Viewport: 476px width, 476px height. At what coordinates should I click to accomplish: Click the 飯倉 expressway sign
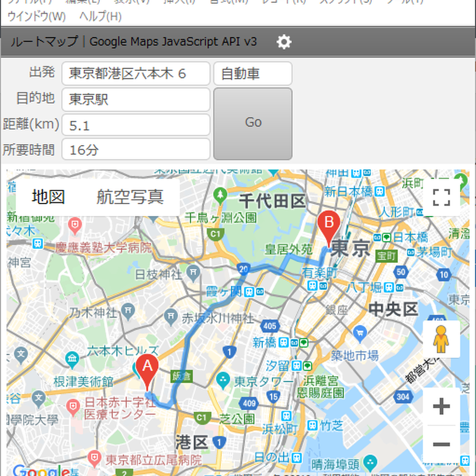coord(181,377)
